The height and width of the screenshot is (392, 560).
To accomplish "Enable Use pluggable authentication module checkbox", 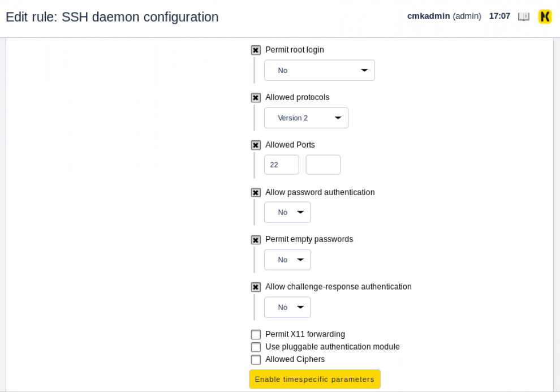I will 256,347.
